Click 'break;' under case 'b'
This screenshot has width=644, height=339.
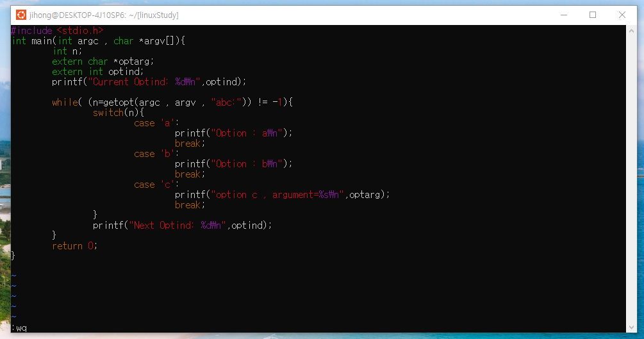[190, 174]
